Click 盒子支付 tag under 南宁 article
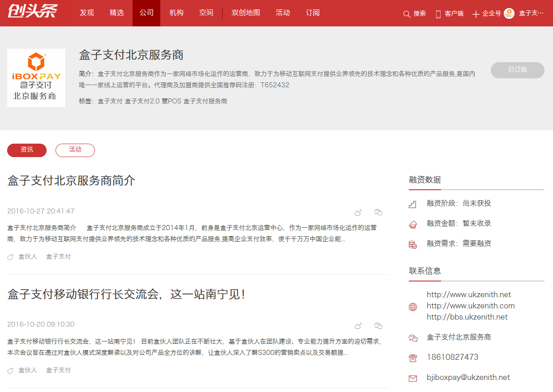This screenshot has height=392, width=553. click(x=59, y=371)
